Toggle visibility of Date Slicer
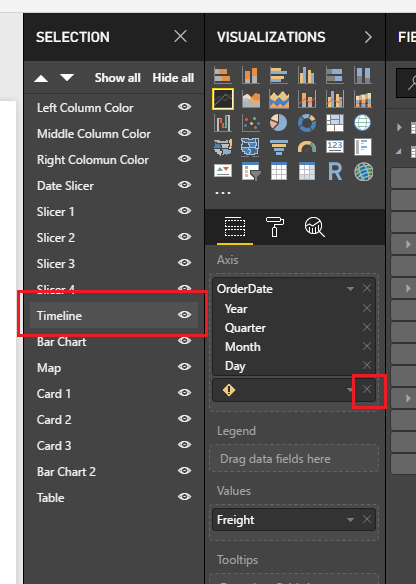416x584 pixels. click(x=184, y=185)
